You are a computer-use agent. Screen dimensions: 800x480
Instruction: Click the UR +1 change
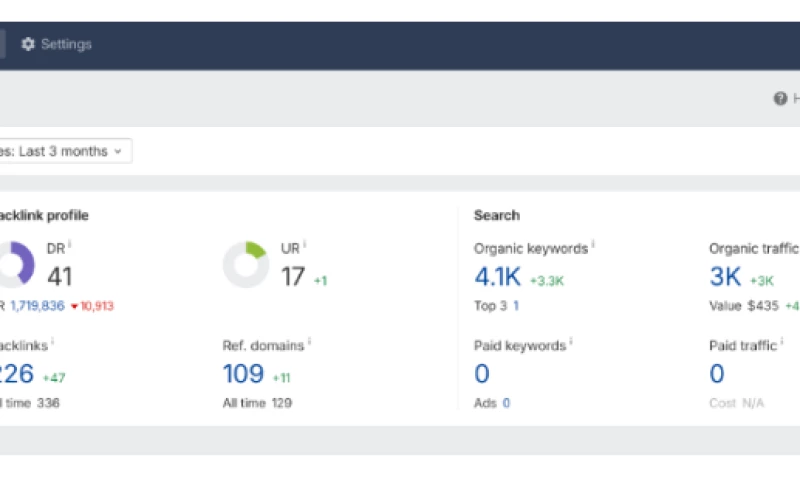point(320,281)
